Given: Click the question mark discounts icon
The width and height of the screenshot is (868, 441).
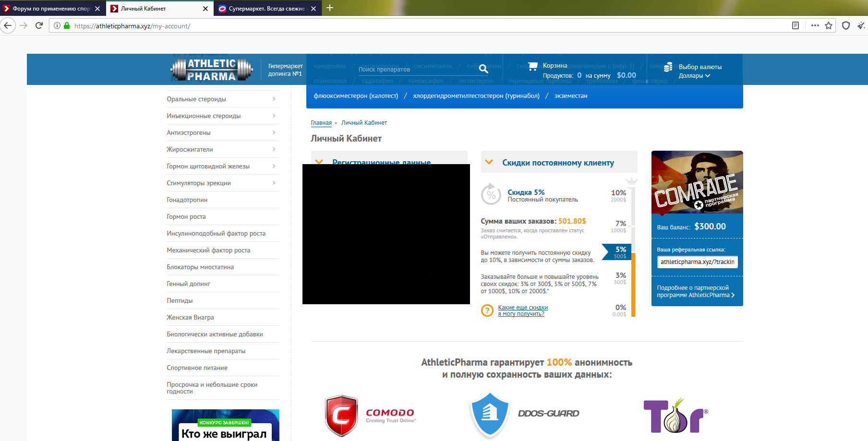Looking at the screenshot, I should click(x=487, y=310).
